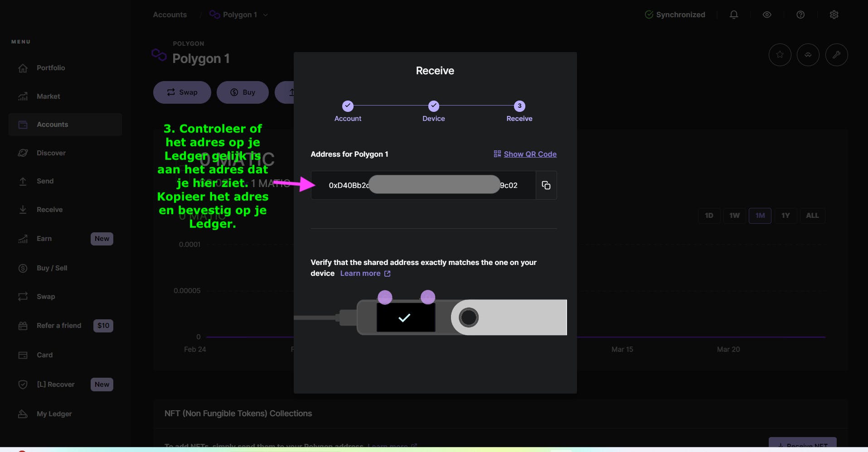The height and width of the screenshot is (452, 868).
Task: Select the 1Y chart range
Action: [786, 216]
